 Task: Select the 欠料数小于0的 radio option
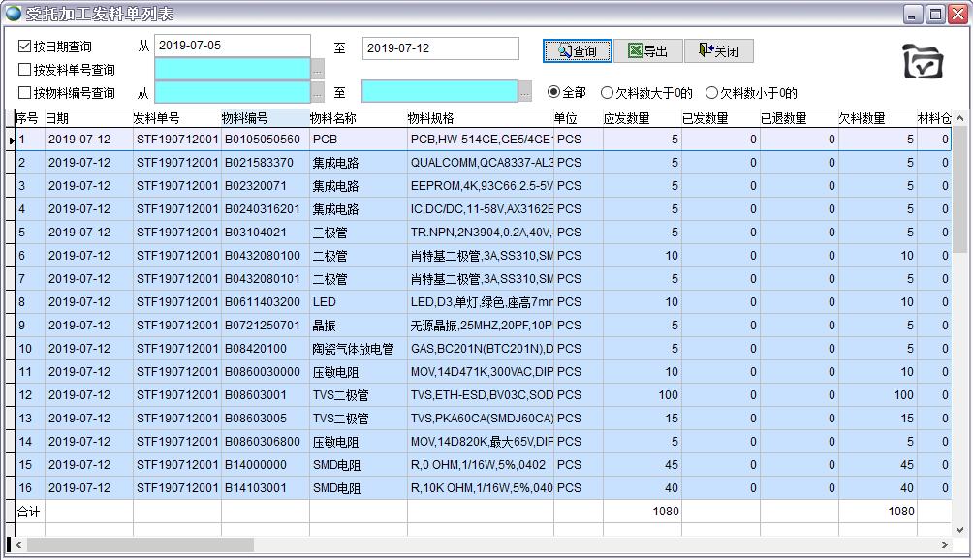click(712, 93)
